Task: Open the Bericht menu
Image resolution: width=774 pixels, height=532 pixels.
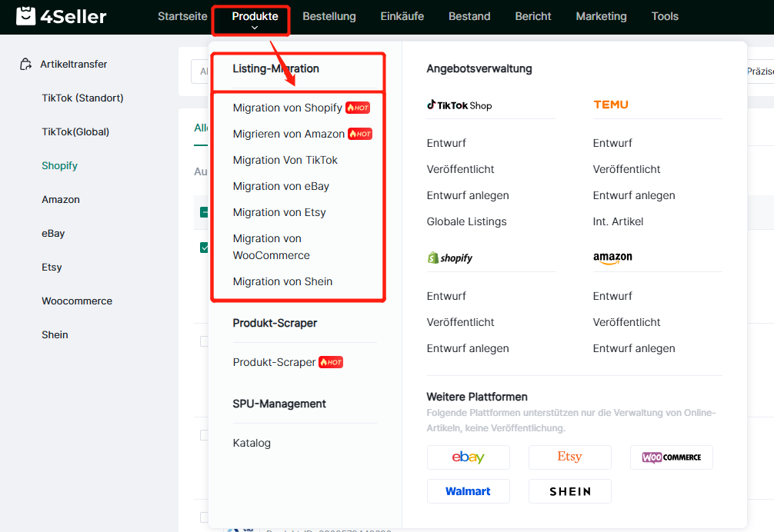Action: click(x=532, y=16)
